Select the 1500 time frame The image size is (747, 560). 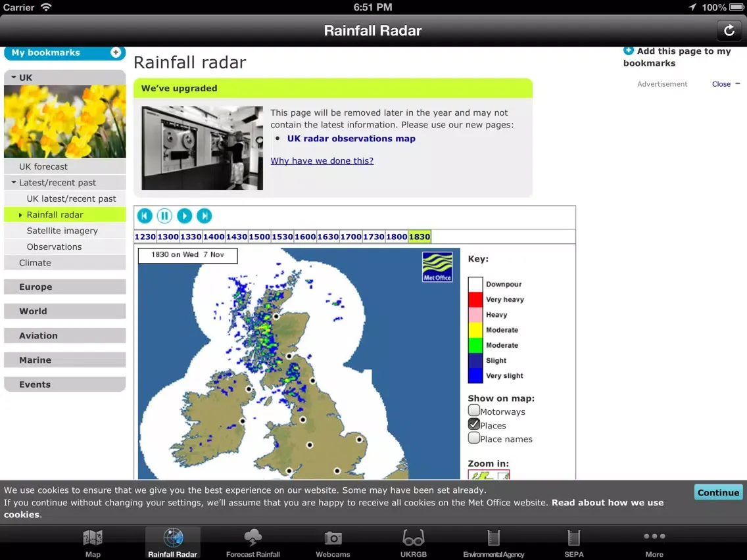point(260,237)
